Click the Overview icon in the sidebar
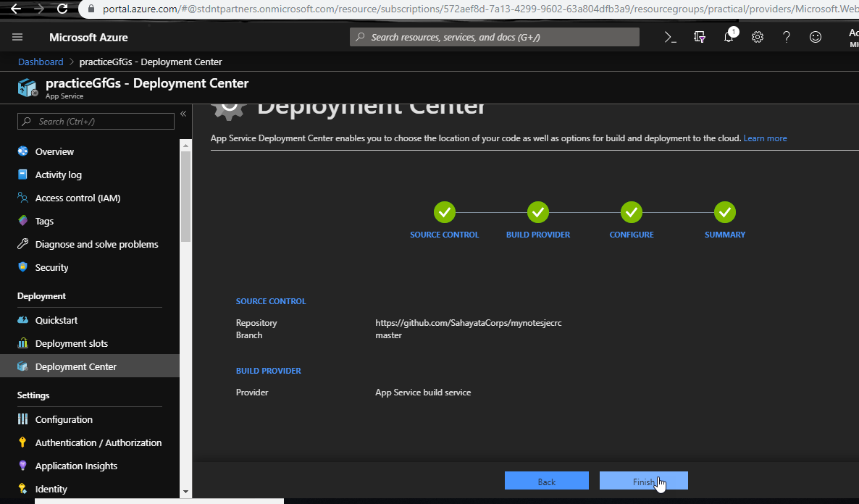This screenshot has width=859, height=504. tap(22, 151)
